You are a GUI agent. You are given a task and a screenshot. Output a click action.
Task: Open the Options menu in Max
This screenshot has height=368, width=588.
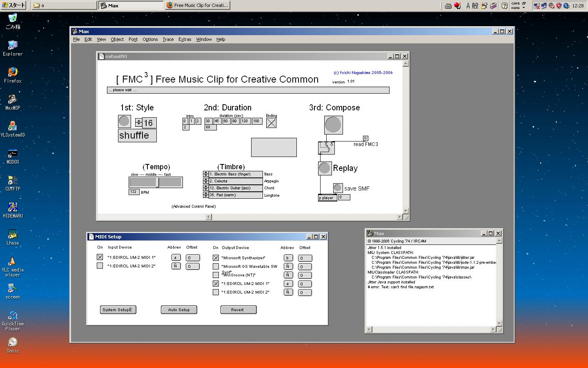pos(150,39)
